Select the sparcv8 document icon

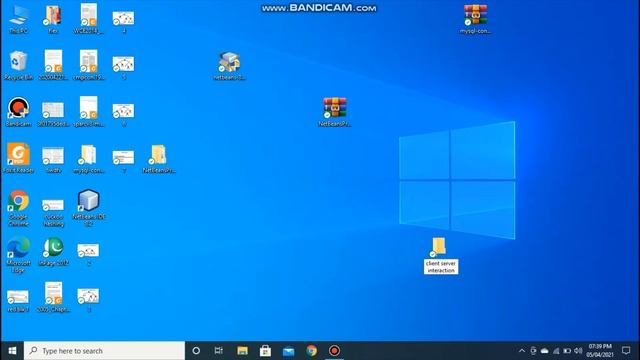click(89, 111)
